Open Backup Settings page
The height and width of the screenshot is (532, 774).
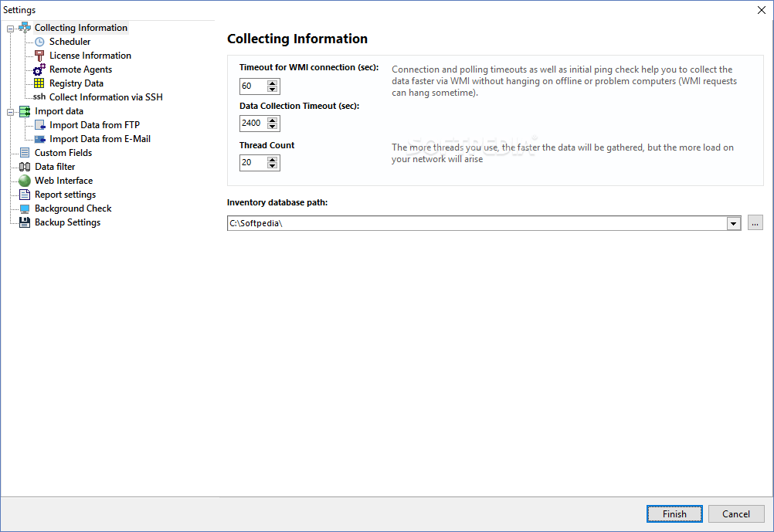point(68,222)
